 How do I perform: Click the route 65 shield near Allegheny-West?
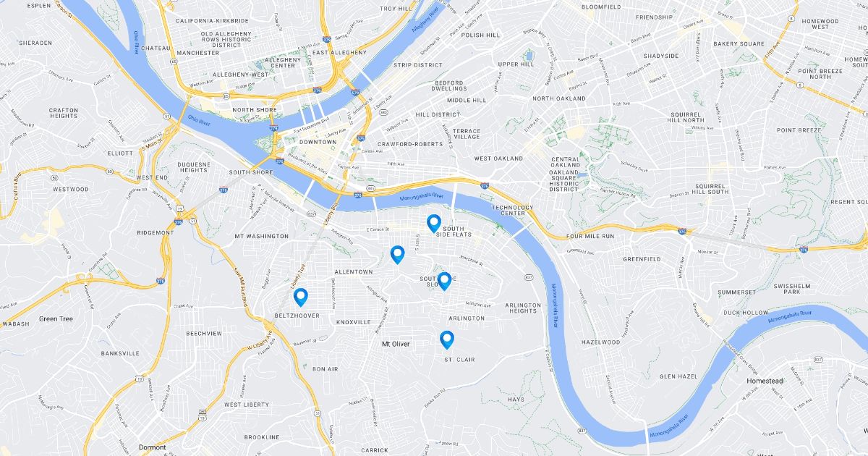click(x=206, y=94)
